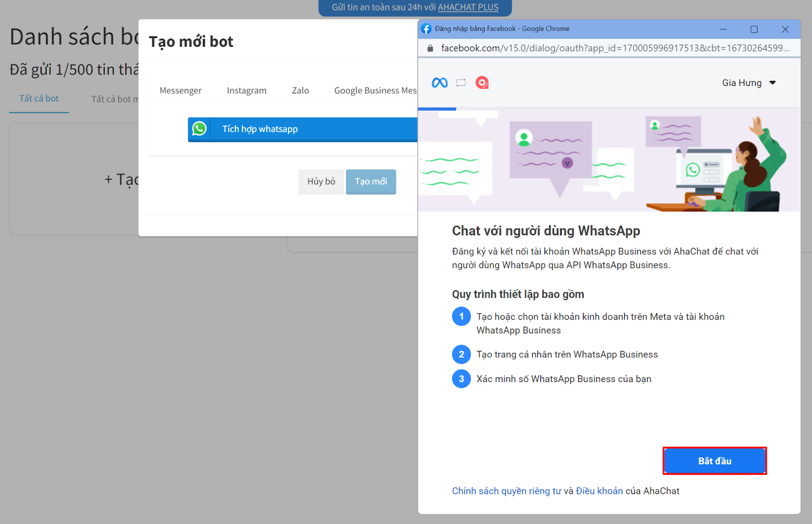Switch to the Zalo tab
Screen dimensions: 812x524
(300, 90)
